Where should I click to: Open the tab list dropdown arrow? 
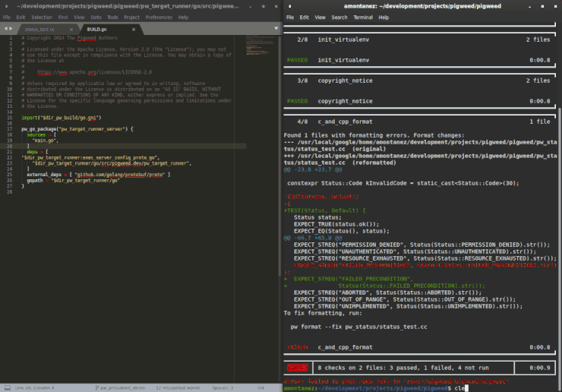click(276, 28)
